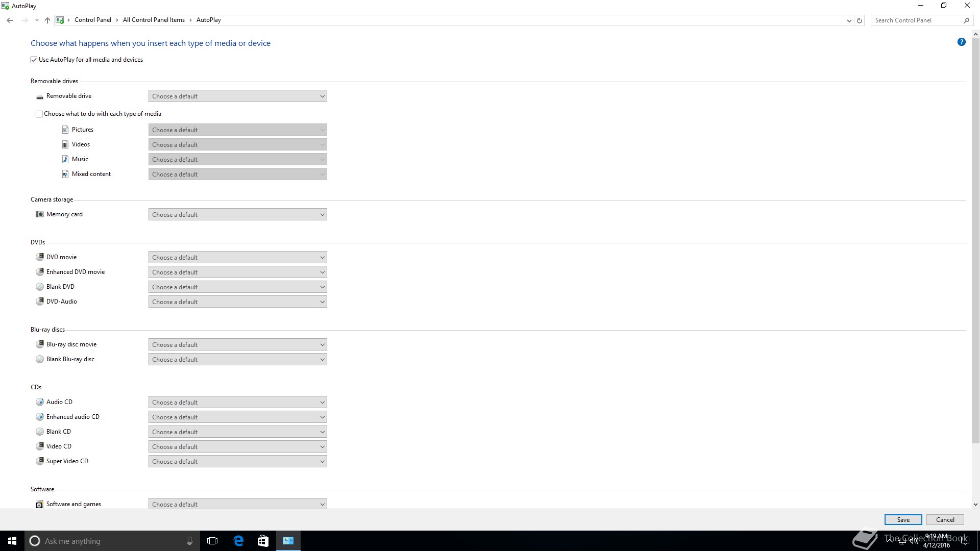
Task: Open the Blank DVD default dropdown
Action: (238, 287)
